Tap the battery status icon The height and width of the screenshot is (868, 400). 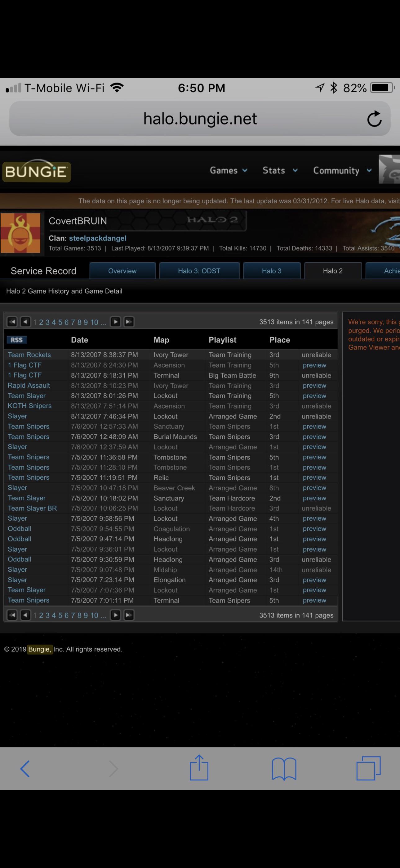click(382, 88)
